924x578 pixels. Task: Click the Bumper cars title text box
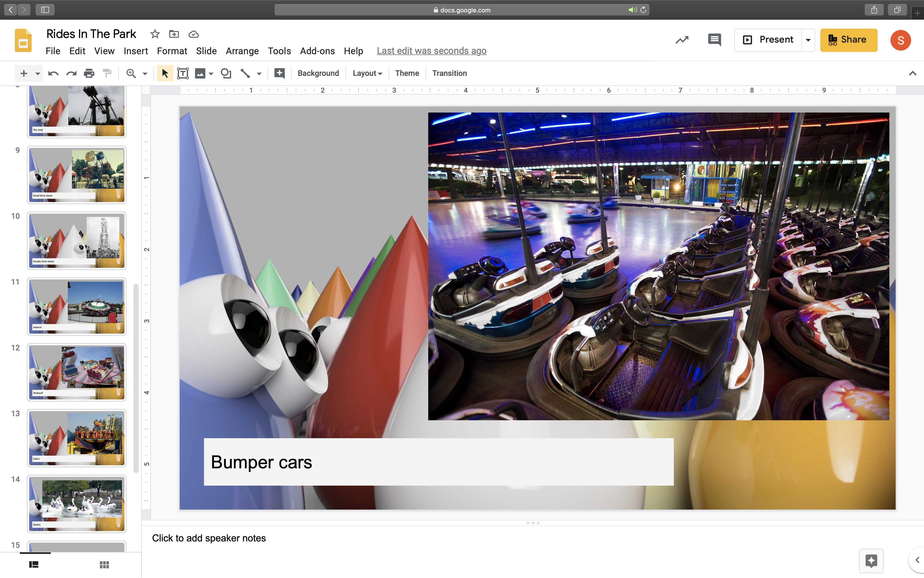tap(439, 462)
